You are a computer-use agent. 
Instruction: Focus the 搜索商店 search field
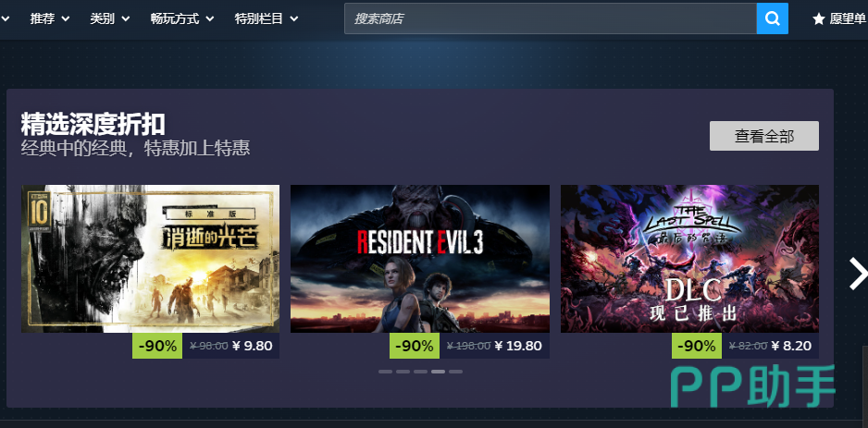pos(551,18)
